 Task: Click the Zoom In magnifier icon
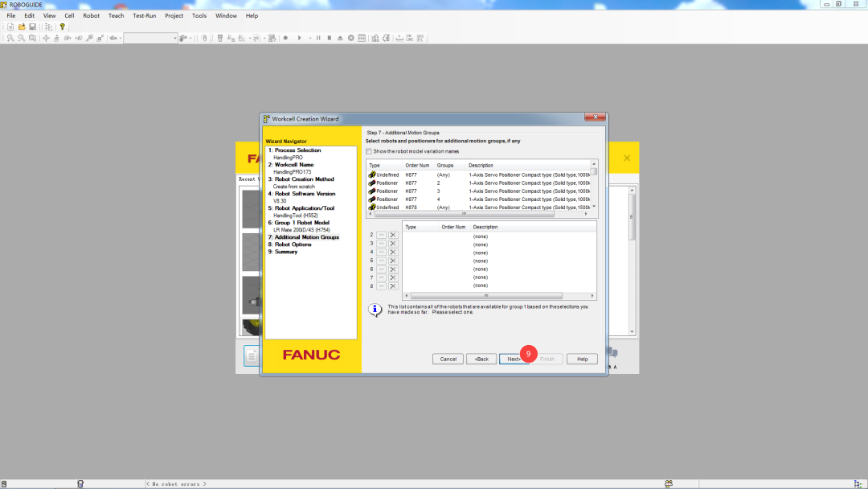coord(10,39)
